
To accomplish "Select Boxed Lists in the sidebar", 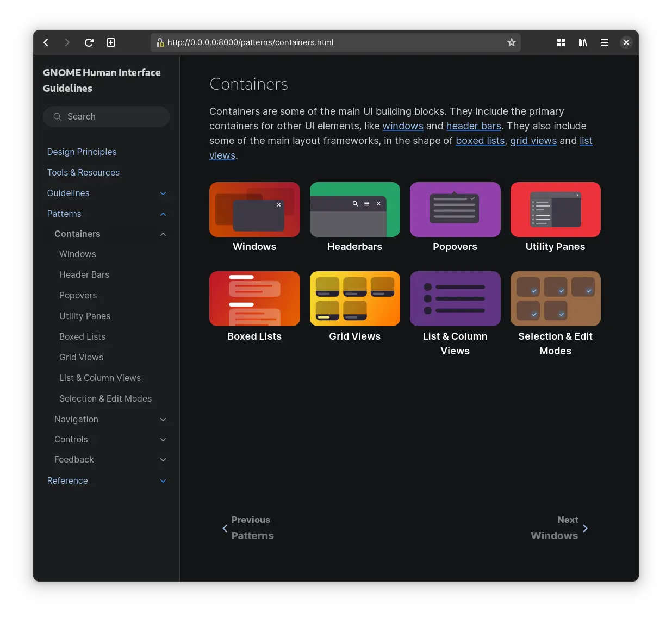I will (82, 336).
